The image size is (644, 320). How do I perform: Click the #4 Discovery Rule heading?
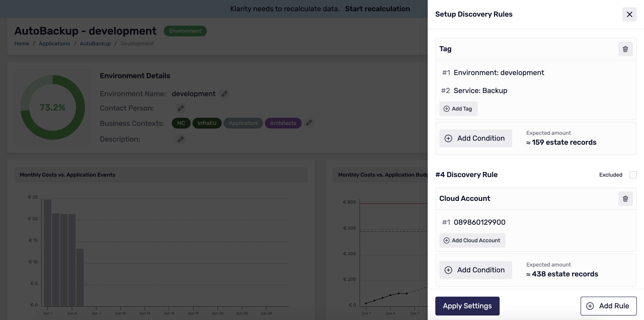pyautogui.click(x=466, y=175)
